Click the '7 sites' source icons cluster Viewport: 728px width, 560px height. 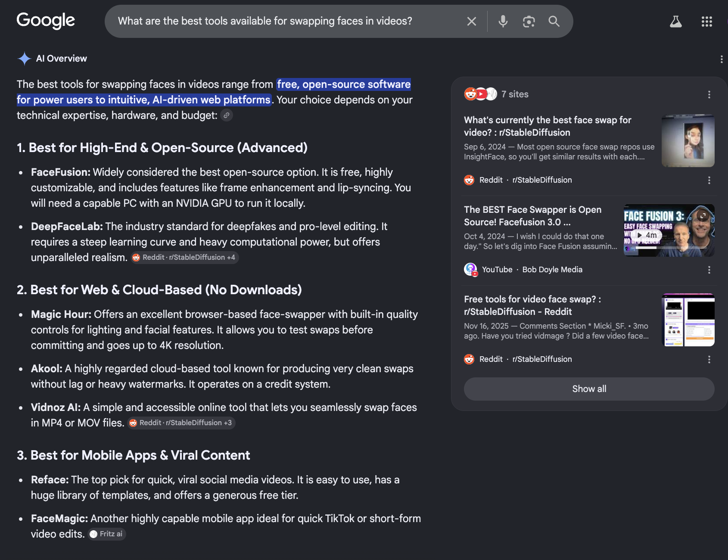tap(480, 94)
